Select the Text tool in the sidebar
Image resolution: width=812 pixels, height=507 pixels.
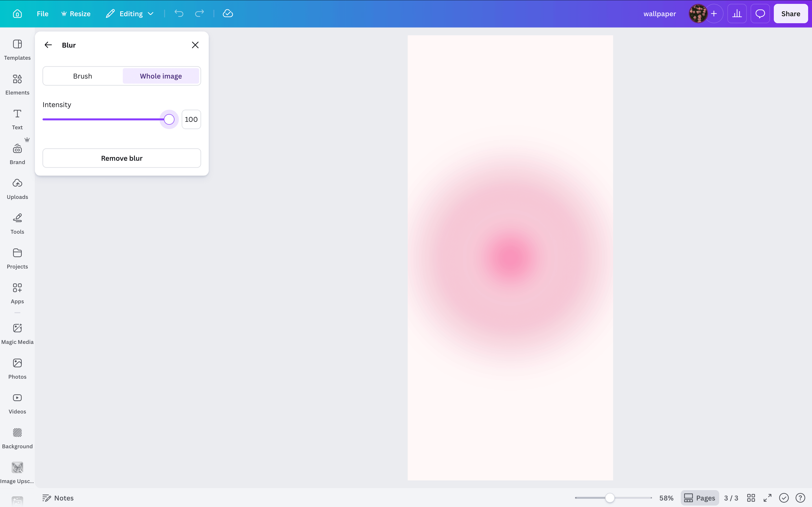pyautogui.click(x=17, y=119)
